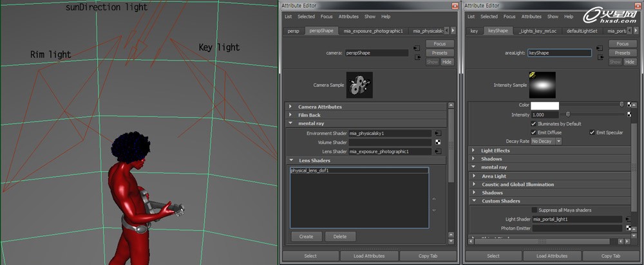This screenshot has height=265, width=644.
Task: Click connection arrow beside Lens Shader field
Action: 438,151
